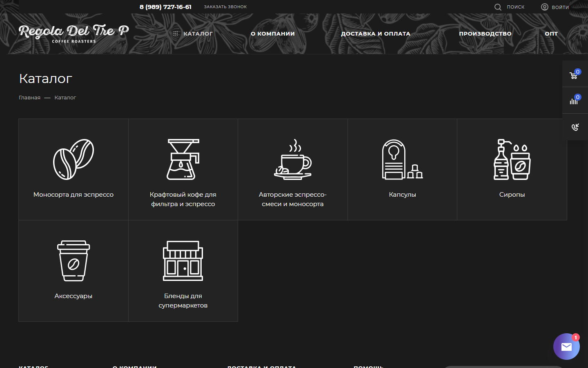Go to Главная via breadcrumb
The width and height of the screenshot is (588, 368).
29,98
